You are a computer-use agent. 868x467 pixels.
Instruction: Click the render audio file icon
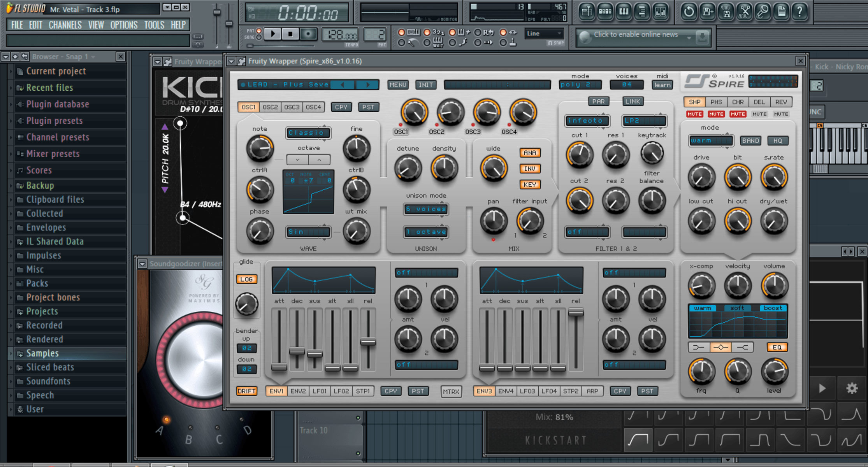726,12
